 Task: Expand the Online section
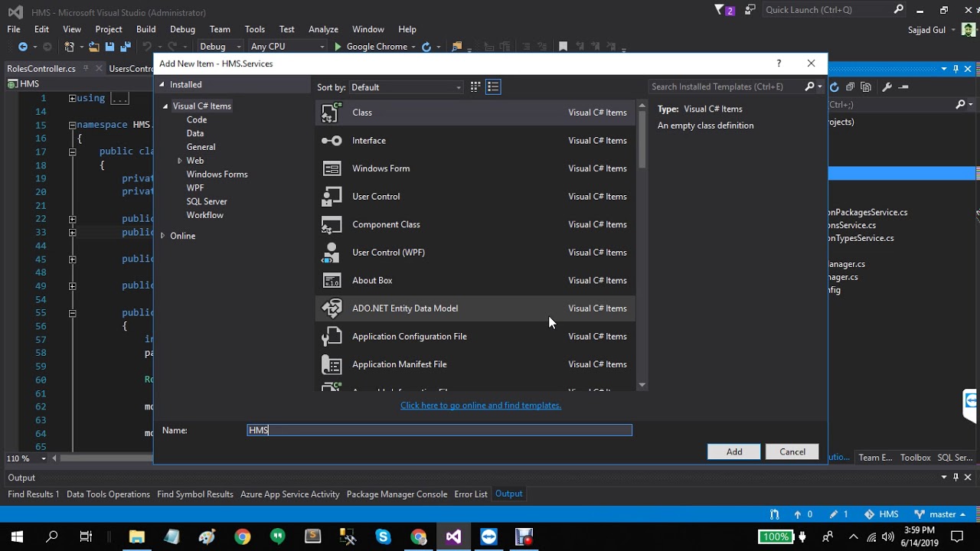click(x=162, y=236)
